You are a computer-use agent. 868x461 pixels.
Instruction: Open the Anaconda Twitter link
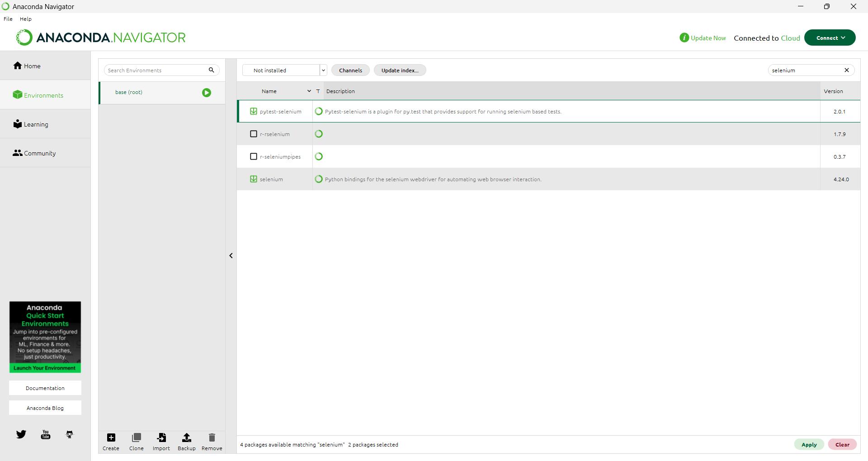tap(21, 434)
